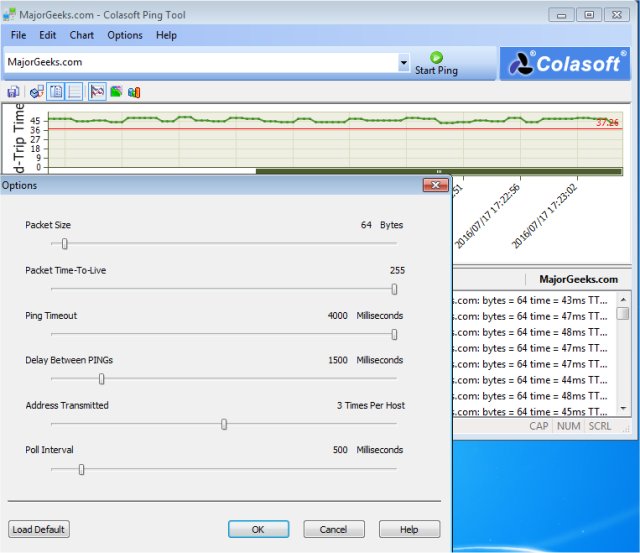Maximize the Colasoft Ping Tool window
This screenshot has height=553, width=640.
[589, 15]
